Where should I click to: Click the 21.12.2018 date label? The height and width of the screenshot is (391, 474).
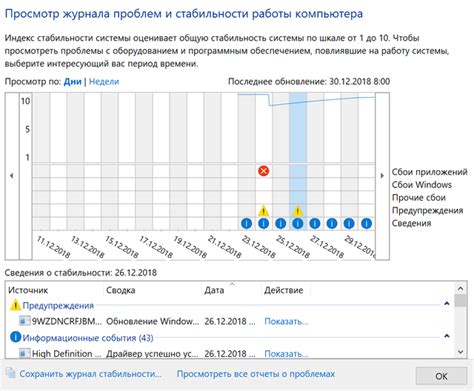(224, 247)
